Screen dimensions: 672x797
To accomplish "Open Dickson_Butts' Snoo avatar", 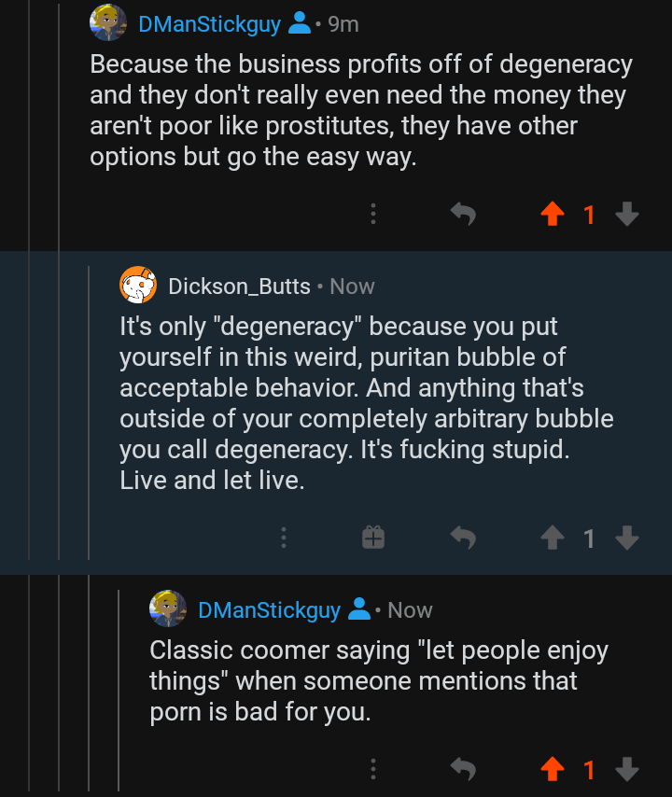I will pyautogui.click(x=138, y=286).
